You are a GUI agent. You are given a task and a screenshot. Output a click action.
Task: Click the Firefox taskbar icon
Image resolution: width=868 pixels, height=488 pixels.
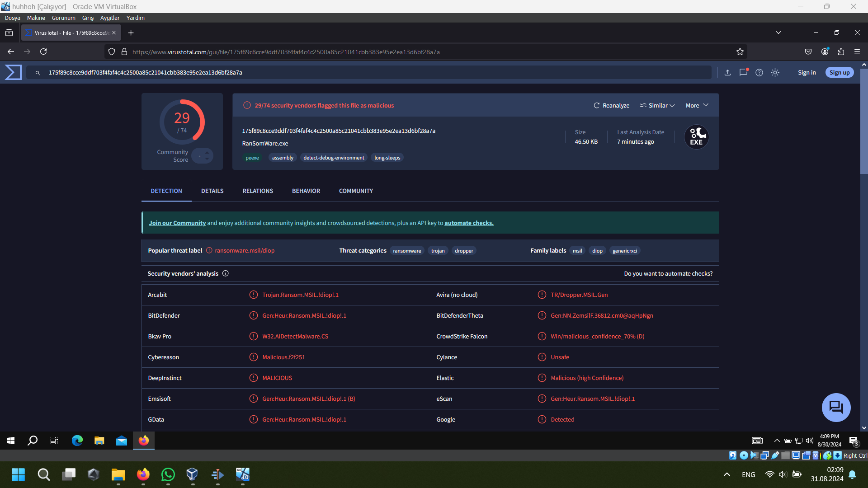[143, 440]
